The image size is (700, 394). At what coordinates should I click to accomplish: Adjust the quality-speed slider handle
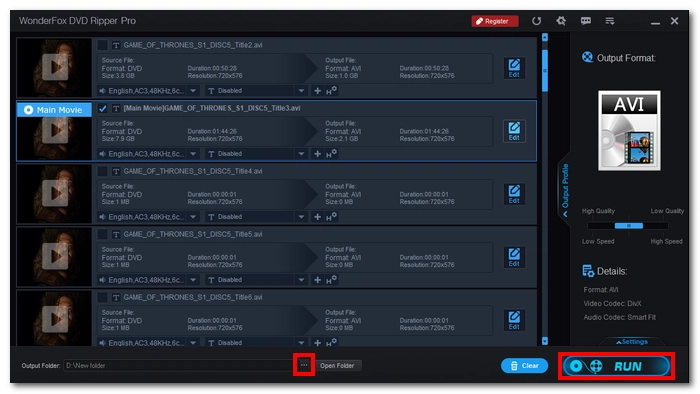[629, 226]
